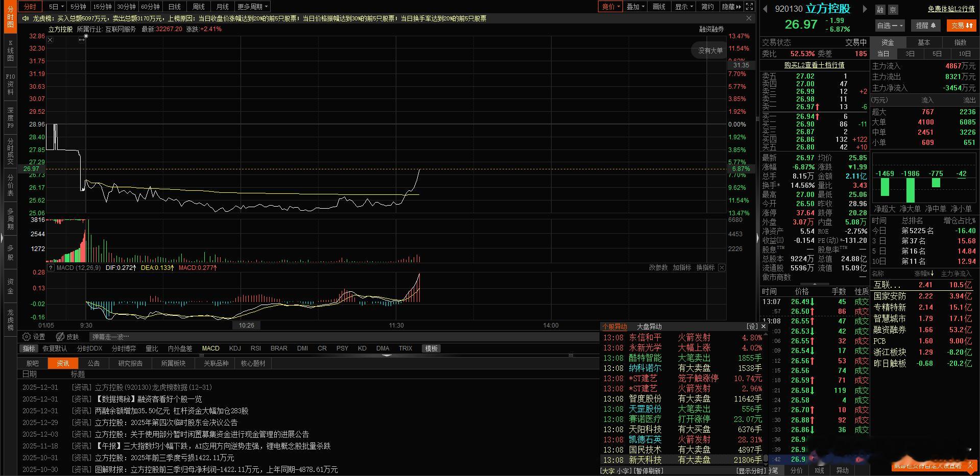Click the 免费体验L2行情 link
Image resolution: width=980 pixels, height=476 pixels.
click(951, 9)
